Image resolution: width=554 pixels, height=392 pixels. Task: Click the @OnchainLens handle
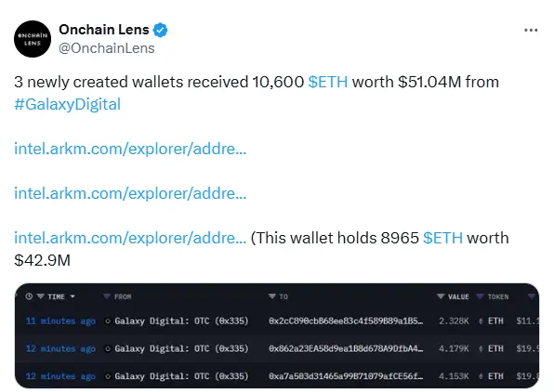pyautogui.click(x=107, y=48)
